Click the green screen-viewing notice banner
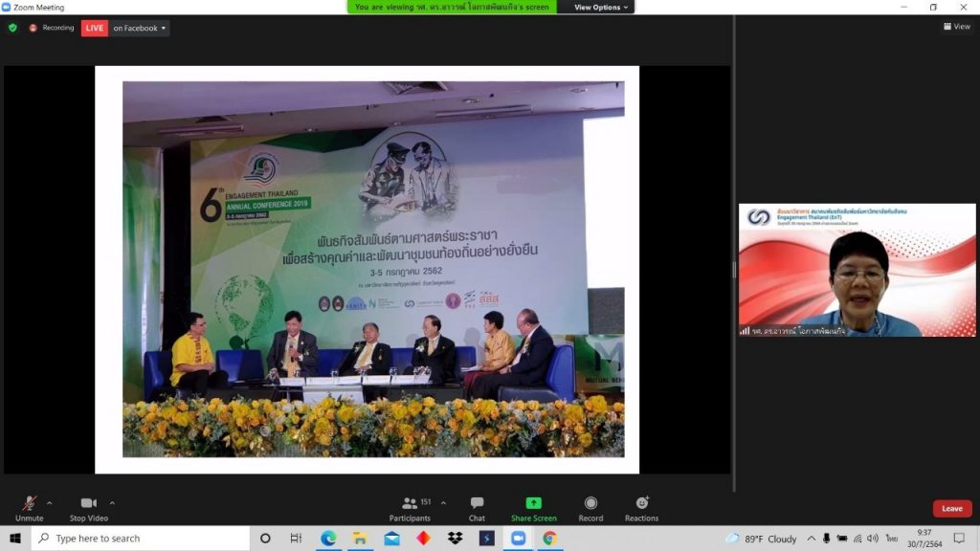980x551 pixels. (452, 7)
